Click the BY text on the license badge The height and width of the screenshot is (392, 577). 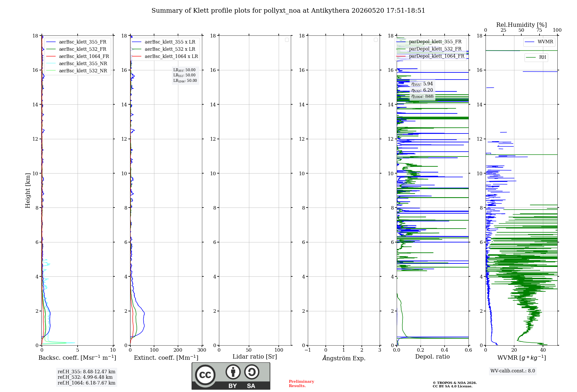click(233, 386)
